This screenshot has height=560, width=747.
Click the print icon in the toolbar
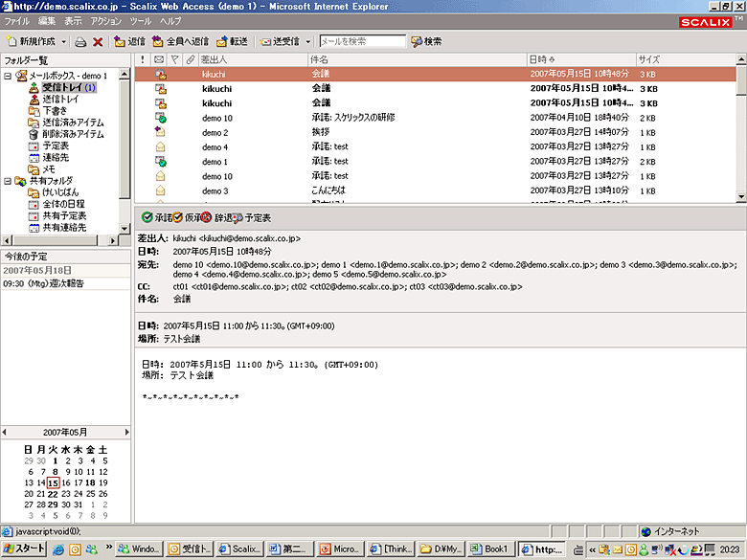(81, 42)
